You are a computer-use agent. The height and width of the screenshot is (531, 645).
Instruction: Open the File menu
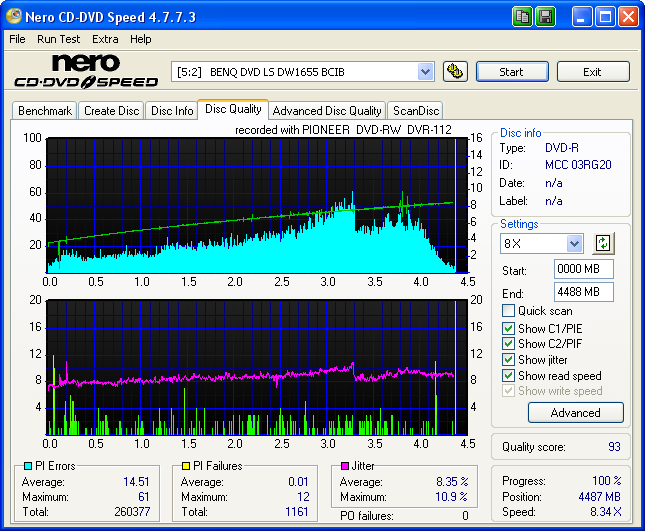pos(17,39)
